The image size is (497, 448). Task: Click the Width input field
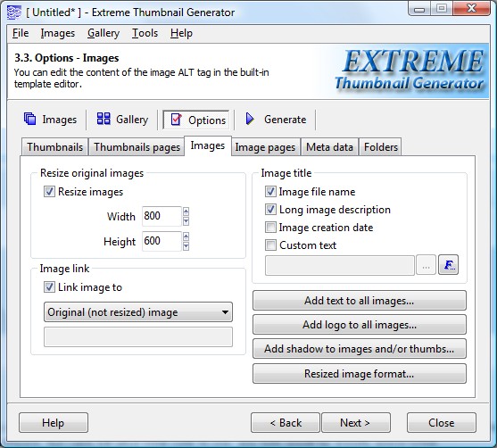[x=162, y=216]
